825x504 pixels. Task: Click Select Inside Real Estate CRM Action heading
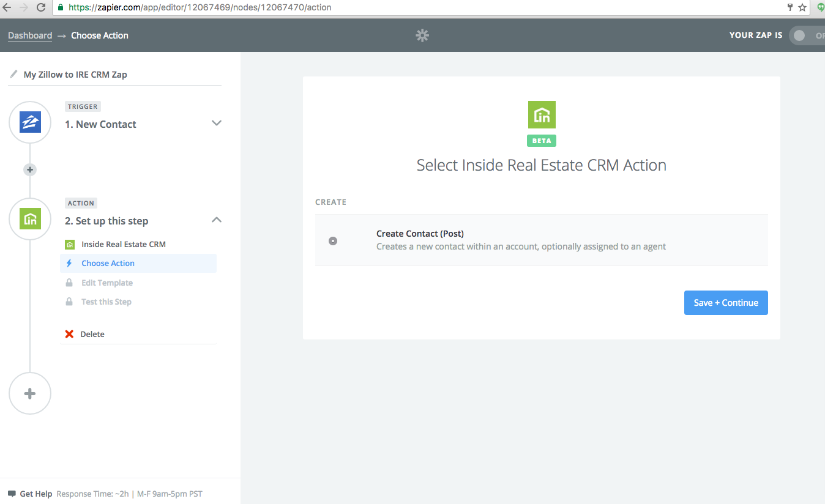tap(542, 165)
